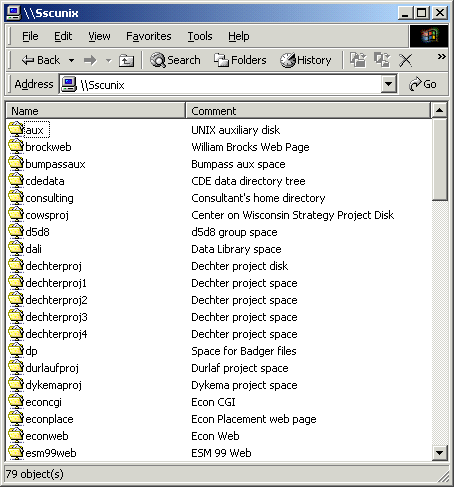Select the bumpassaux folder icon
Screen dimensions: 454x487
pyautogui.click(x=16, y=163)
